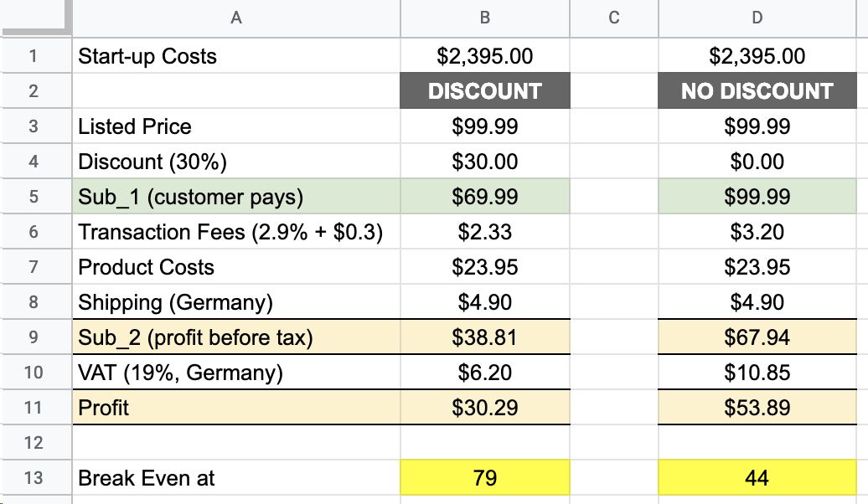
Task: Click the select-all corner box
Action: point(35,18)
